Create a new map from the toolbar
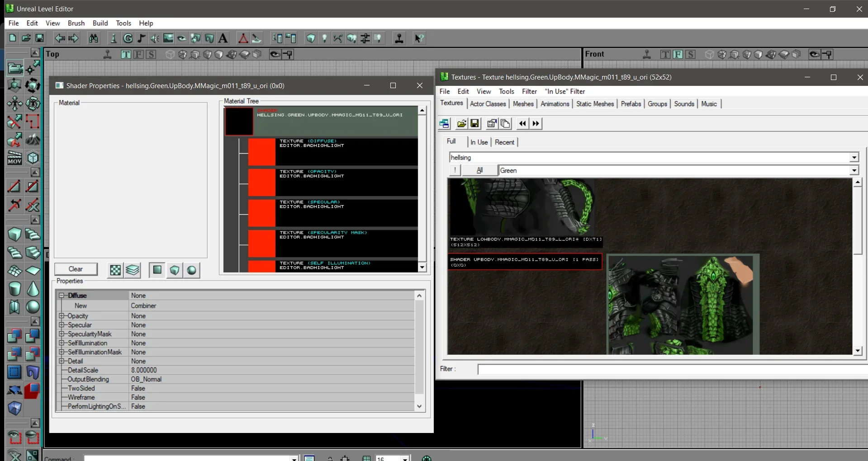Viewport: 868px width, 461px height. 13,38
